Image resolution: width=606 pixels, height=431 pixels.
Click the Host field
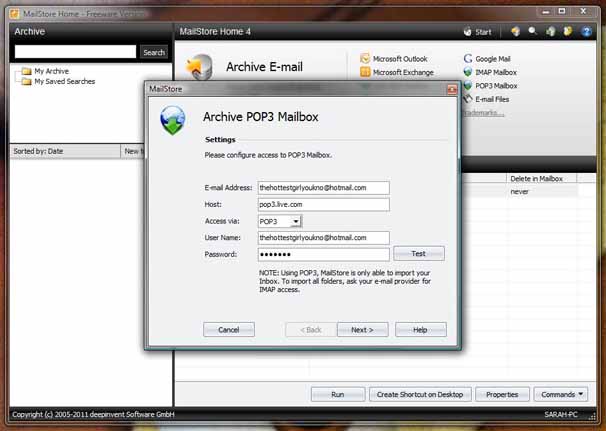click(324, 204)
